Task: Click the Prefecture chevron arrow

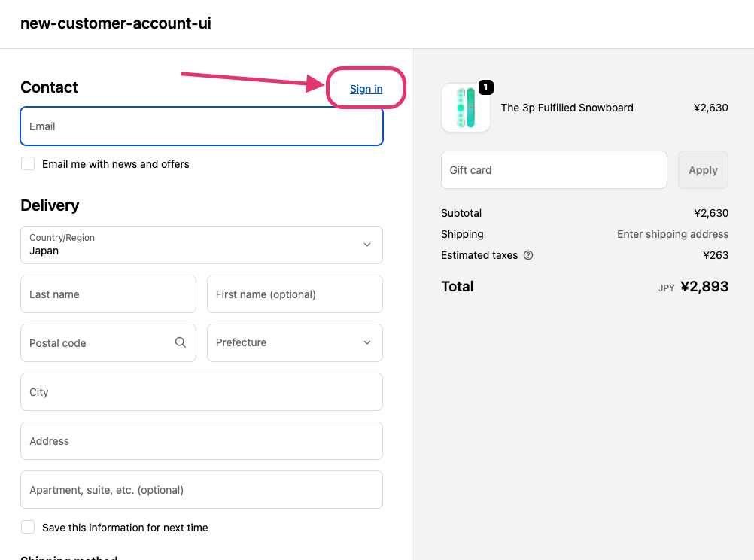Action: (x=367, y=342)
